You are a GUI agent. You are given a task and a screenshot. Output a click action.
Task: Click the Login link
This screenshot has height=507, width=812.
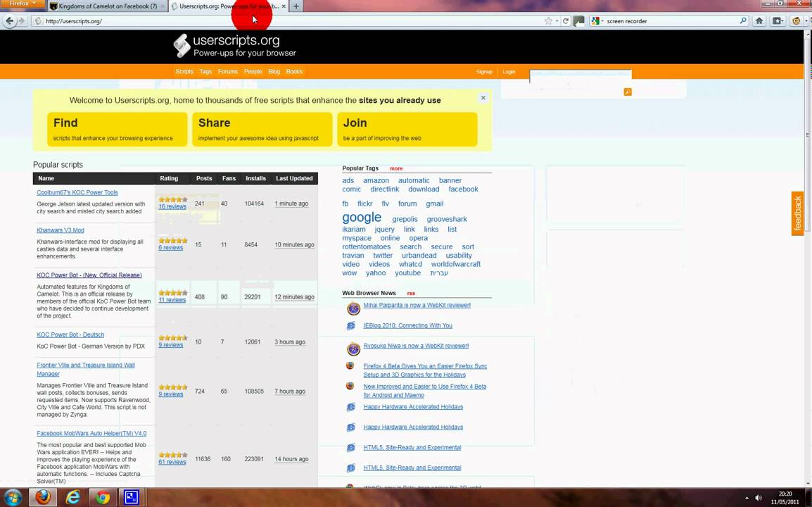click(509, 72)
